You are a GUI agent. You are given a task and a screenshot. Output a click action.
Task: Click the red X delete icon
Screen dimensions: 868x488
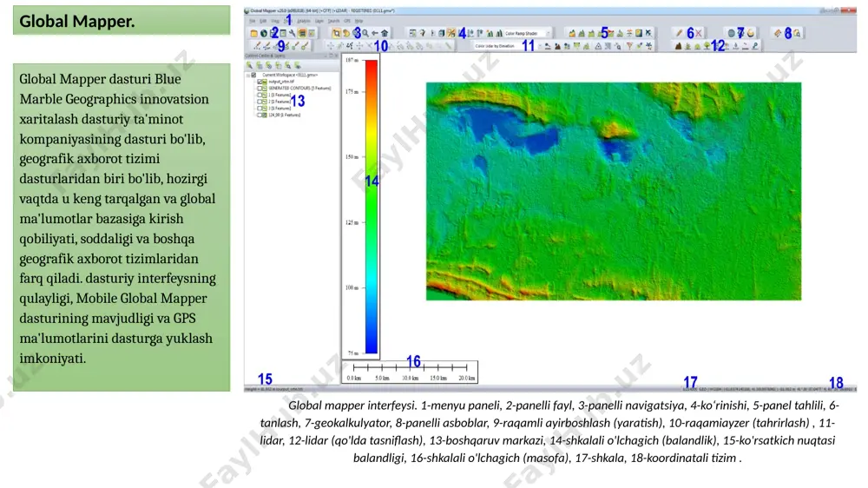coord(699,33)
